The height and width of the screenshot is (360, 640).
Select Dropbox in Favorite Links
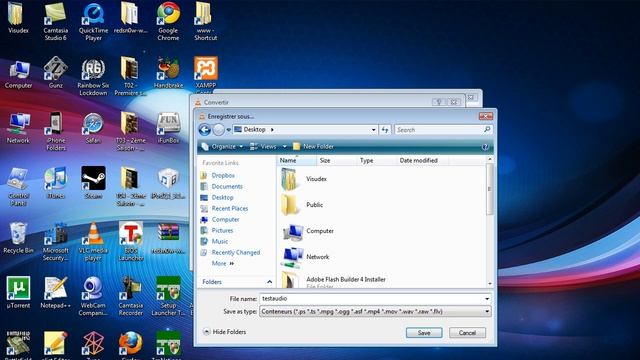(x=218, y=176)
